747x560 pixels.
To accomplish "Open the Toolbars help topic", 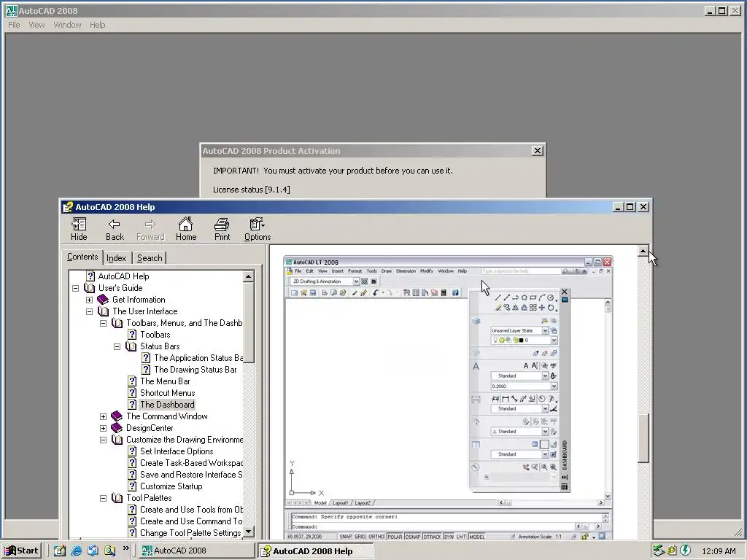I will [x=155, y=335].
